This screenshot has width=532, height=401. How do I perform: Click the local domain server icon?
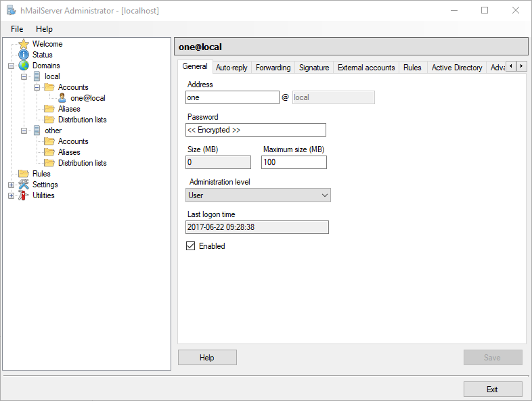tap(37, 76)
